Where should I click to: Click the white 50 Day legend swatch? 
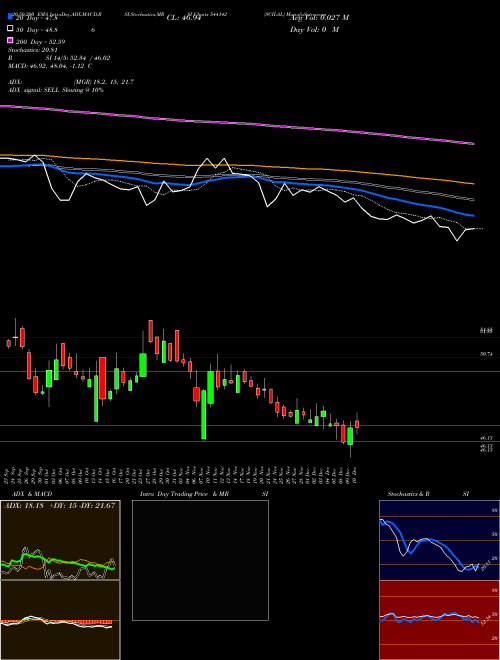click(x=10, y=29)
